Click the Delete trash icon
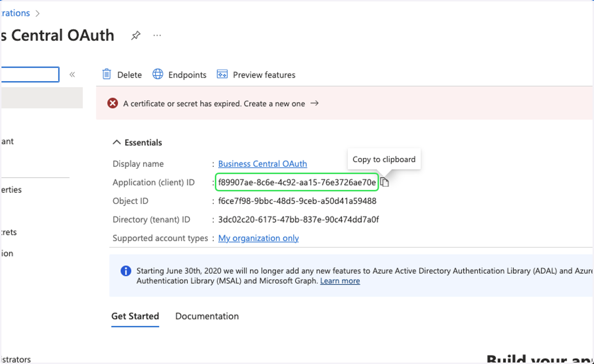 (106, 74)
